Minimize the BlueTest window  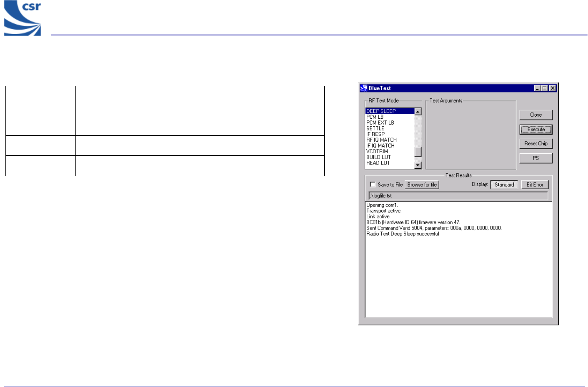point(538,88)
